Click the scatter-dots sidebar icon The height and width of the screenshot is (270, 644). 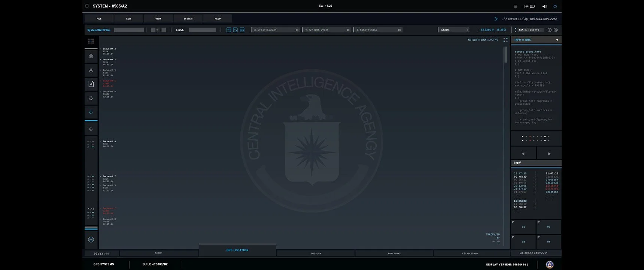[x=91, y=98]
